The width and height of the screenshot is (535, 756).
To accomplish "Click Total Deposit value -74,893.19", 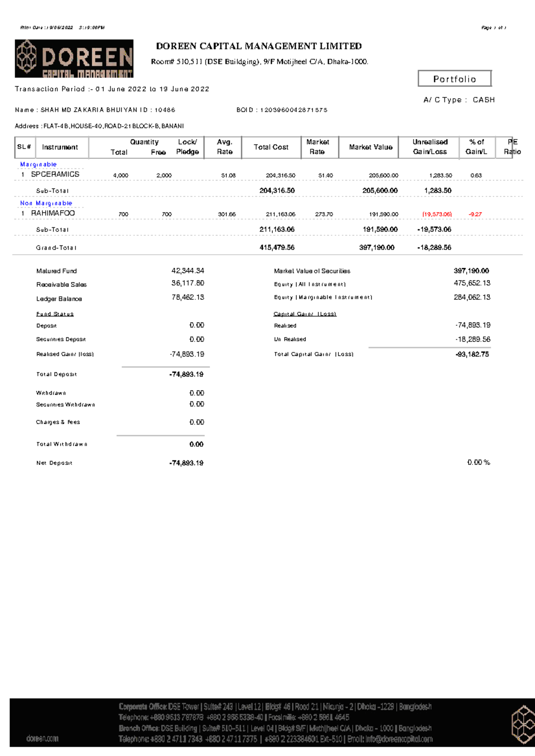I will pyautogui.click(x=186, y=375).
